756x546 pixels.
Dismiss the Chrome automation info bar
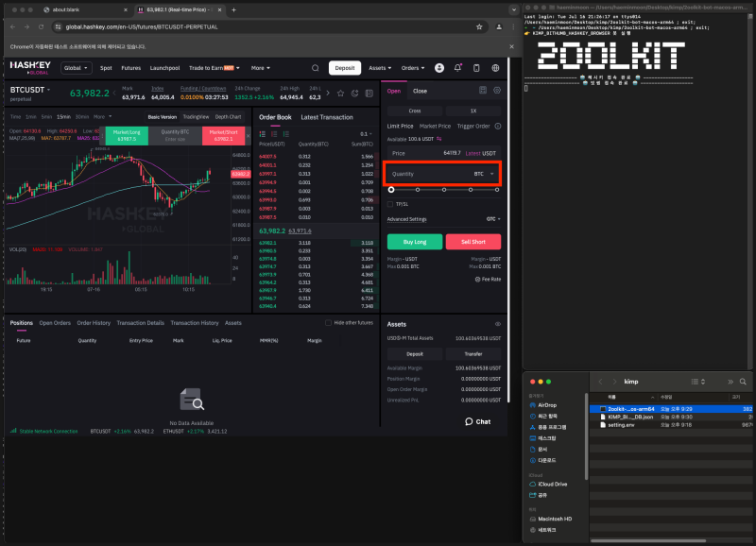[x=511, y=46]
